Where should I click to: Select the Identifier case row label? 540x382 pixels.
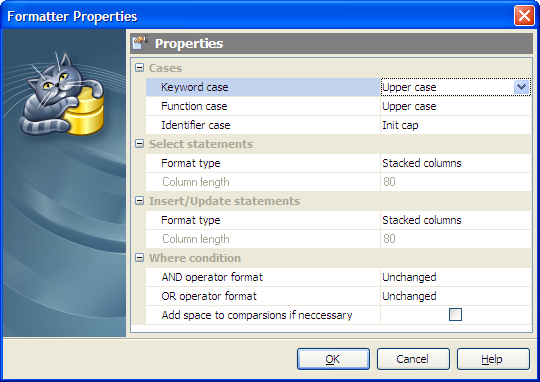(196, 125)
